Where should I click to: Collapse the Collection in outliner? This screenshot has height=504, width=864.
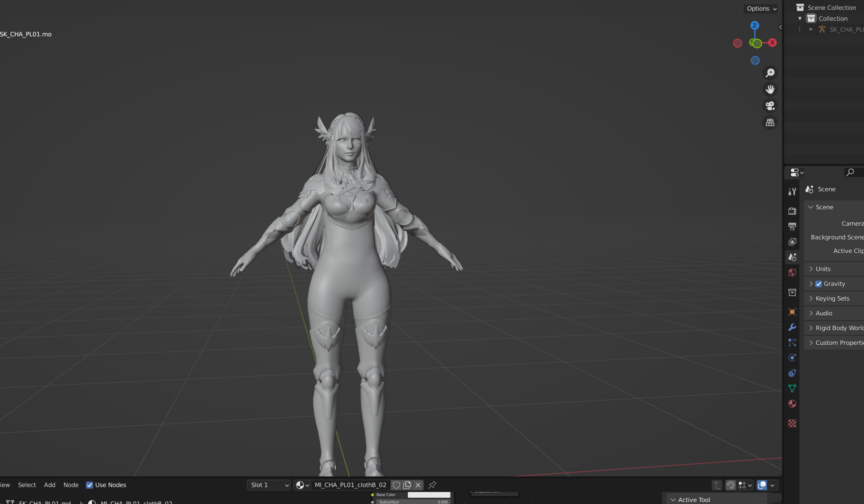click(800, 19)
